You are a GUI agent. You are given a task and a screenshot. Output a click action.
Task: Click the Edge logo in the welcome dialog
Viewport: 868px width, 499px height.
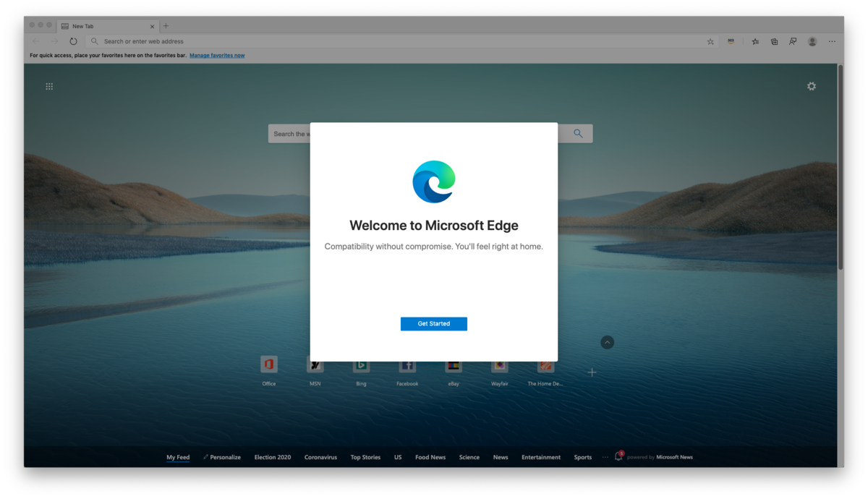point(434,182)
